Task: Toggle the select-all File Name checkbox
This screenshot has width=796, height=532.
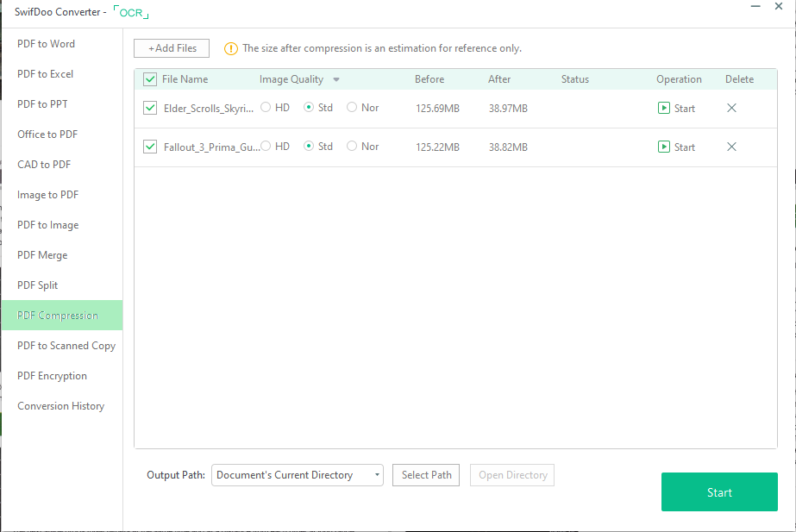Action: coord(150,79)
